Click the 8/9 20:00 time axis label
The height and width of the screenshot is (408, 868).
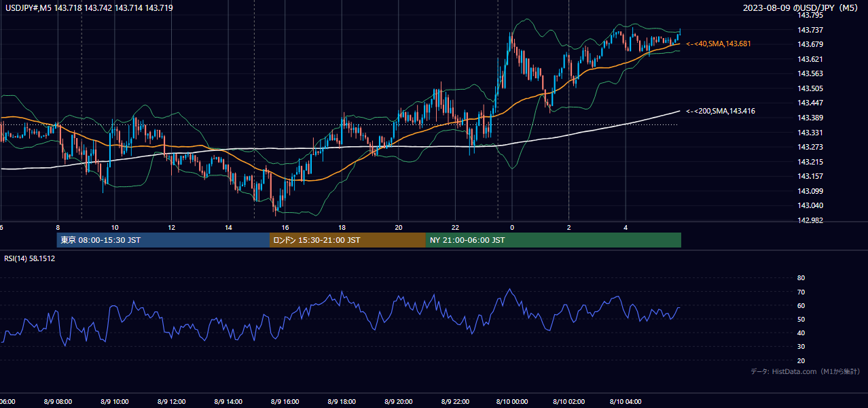(398, 402)
